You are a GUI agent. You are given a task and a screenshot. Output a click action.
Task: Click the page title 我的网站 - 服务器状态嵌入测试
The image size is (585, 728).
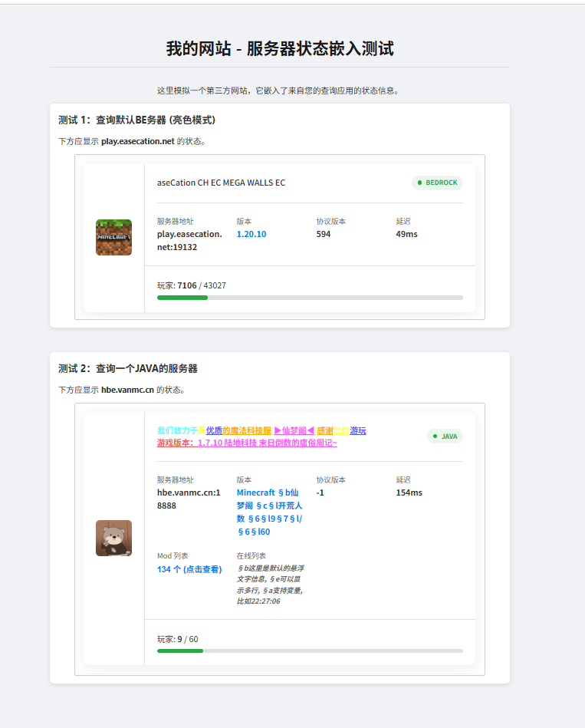[280, 48]
